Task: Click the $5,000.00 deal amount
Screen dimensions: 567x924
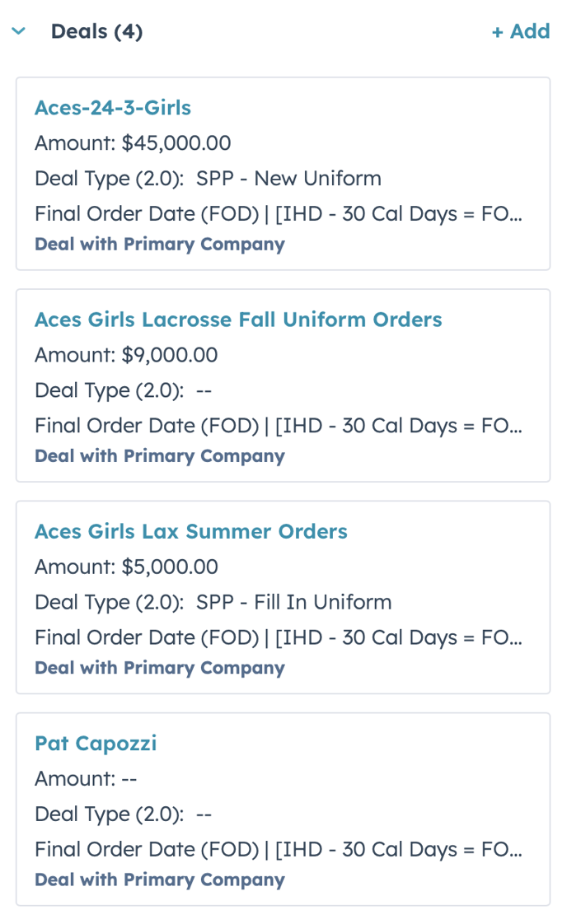Action: pos(169,567)
